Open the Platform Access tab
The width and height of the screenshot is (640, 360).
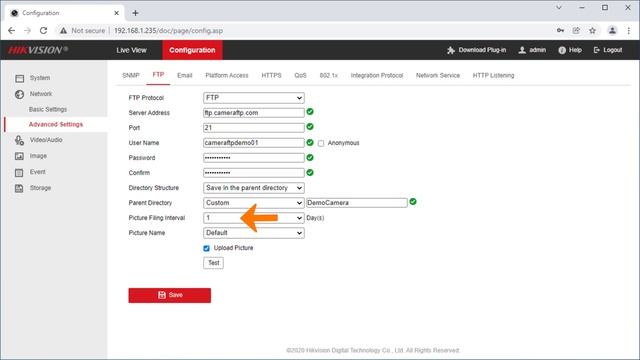point(227,76)
